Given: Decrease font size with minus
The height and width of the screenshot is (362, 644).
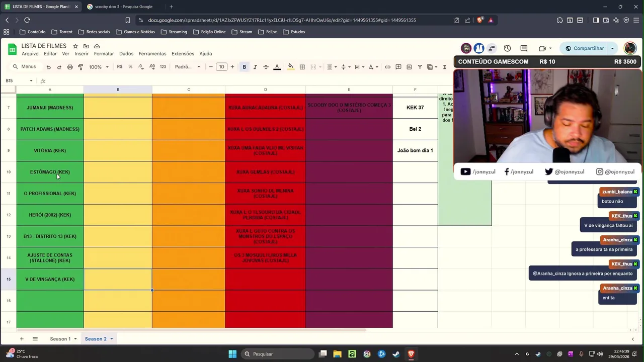Looking at the screenshot, I should click(211, 67).
